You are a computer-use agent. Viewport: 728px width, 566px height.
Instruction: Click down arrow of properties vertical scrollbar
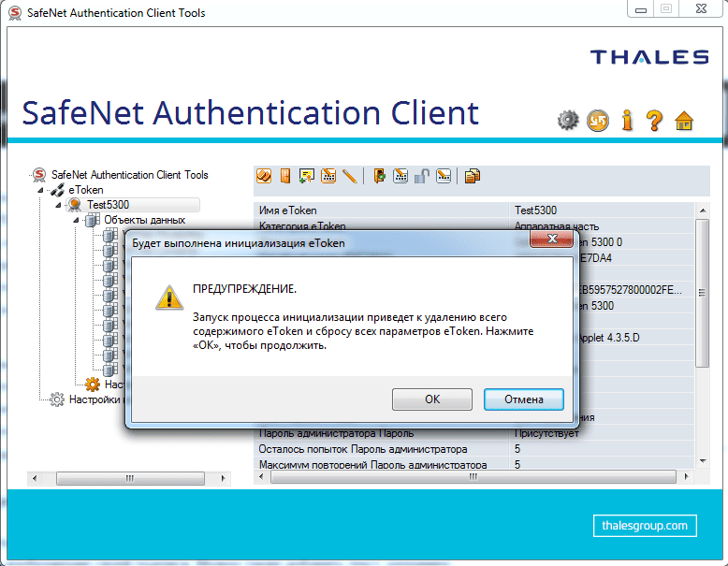tap(703, 461)
